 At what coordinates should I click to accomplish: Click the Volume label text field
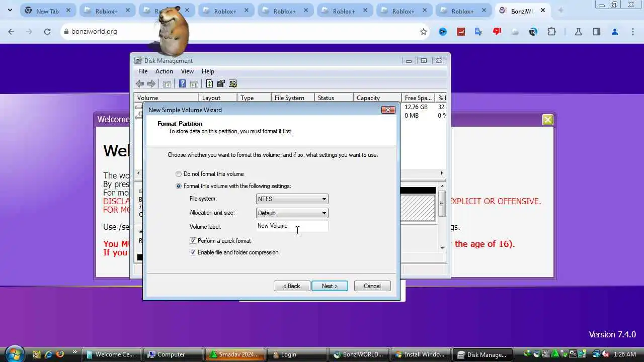[292, 226]
